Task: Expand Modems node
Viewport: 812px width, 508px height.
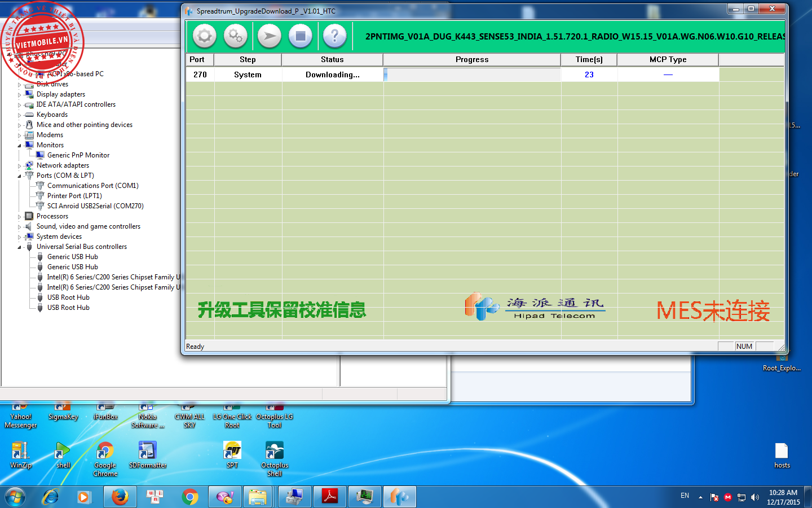Action: 19,135
